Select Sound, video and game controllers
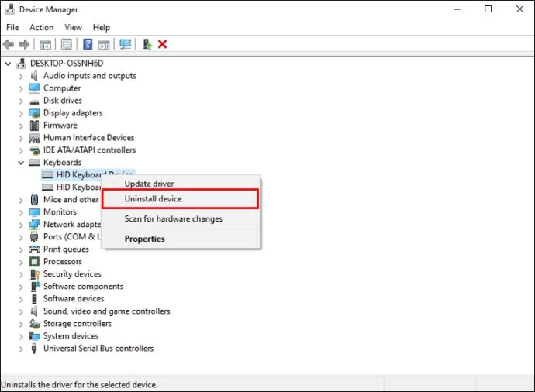Image resolution: width=535 pixels, height=392 pixels. tap(106, 311)
